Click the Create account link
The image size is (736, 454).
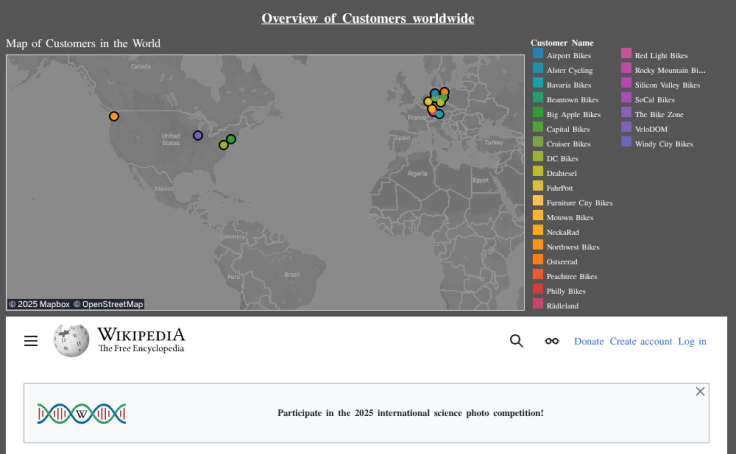tap(641, 341)
